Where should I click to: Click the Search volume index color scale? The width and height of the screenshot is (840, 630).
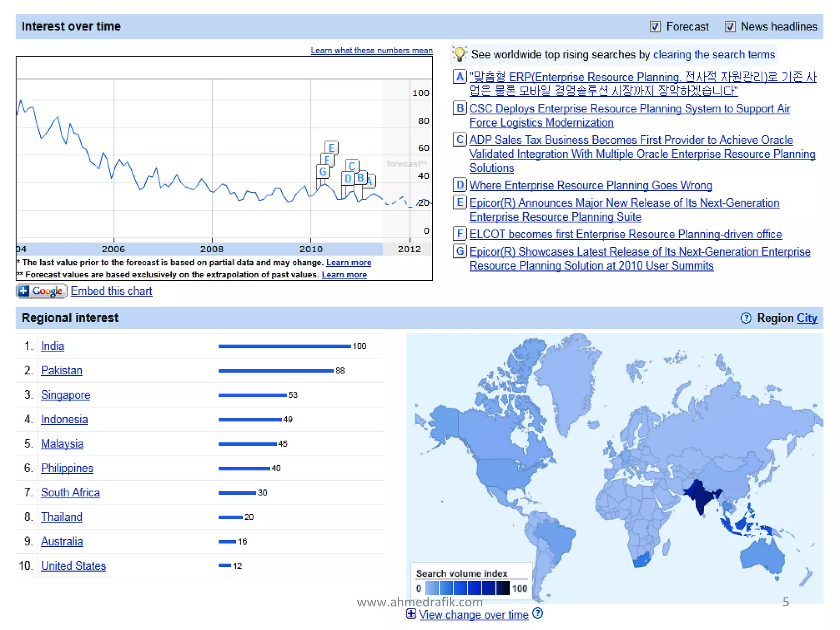(x=467, y=588)
